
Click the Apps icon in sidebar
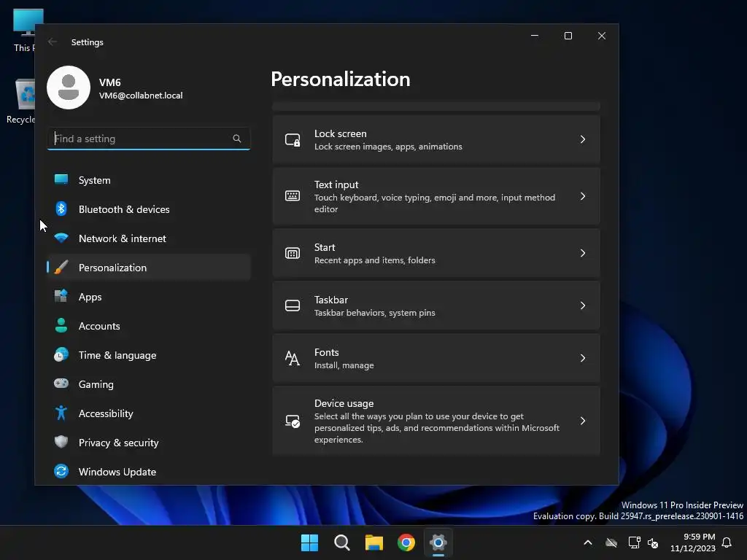(x=61, y=296)
